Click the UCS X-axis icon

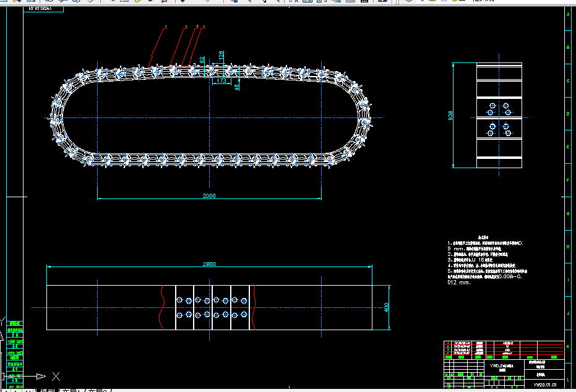click(56, 376)
